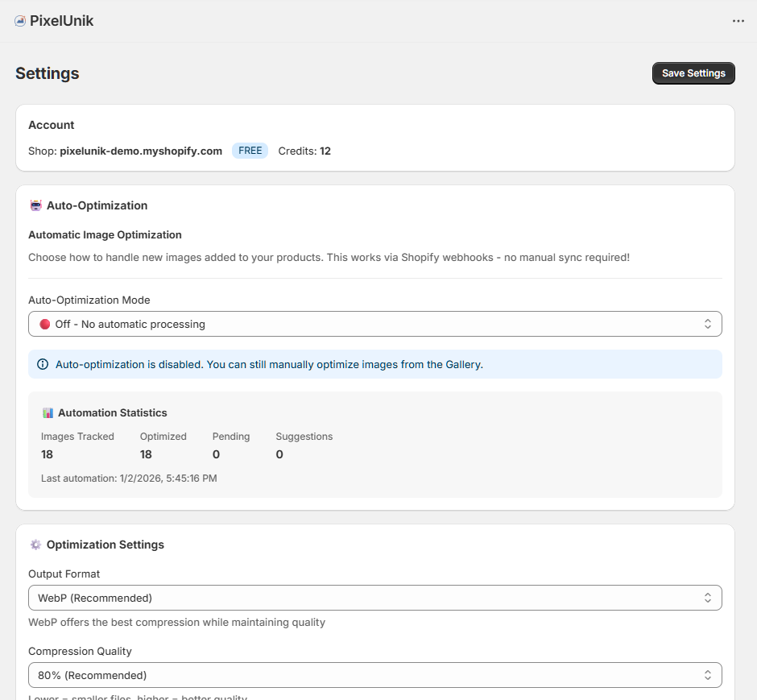Click the FREE plan badge
Viewport: 757px width, 700px height.
[250, 151]
